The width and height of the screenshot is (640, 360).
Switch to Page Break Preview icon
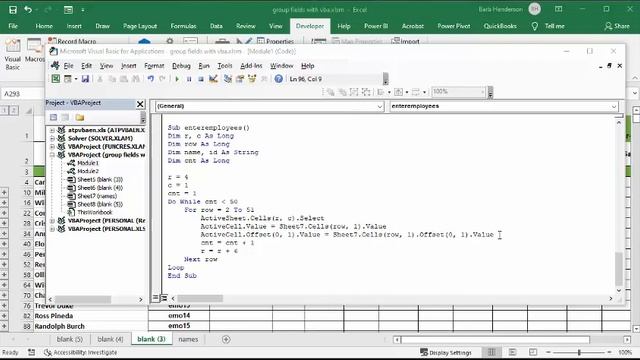pyautogui.click(x=533, y=352)
